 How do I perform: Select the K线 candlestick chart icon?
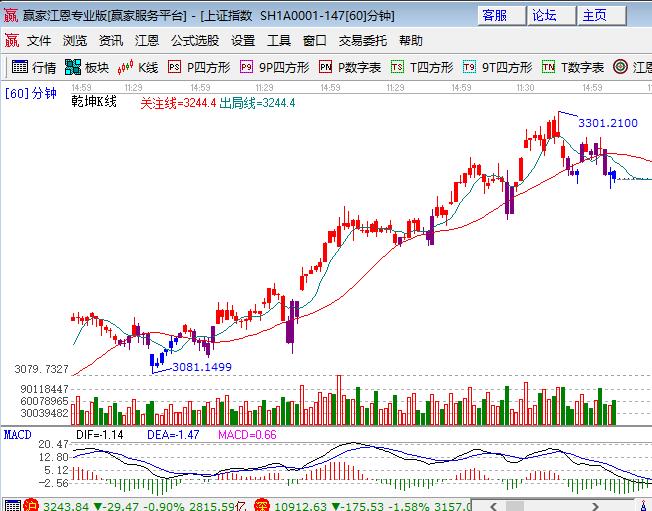point(138,68)
